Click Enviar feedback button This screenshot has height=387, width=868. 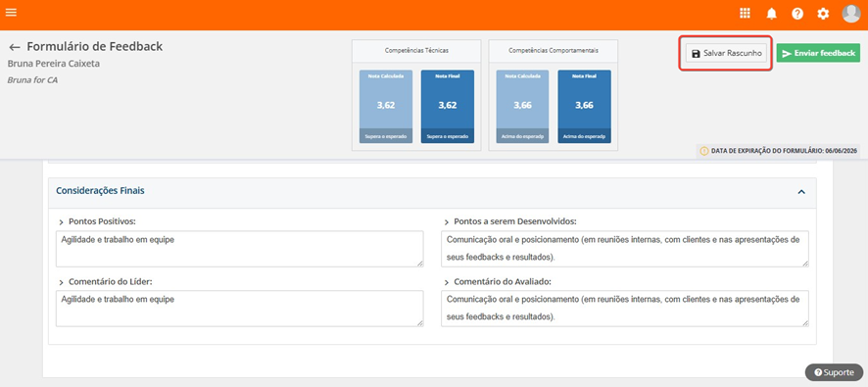[818, 53]
